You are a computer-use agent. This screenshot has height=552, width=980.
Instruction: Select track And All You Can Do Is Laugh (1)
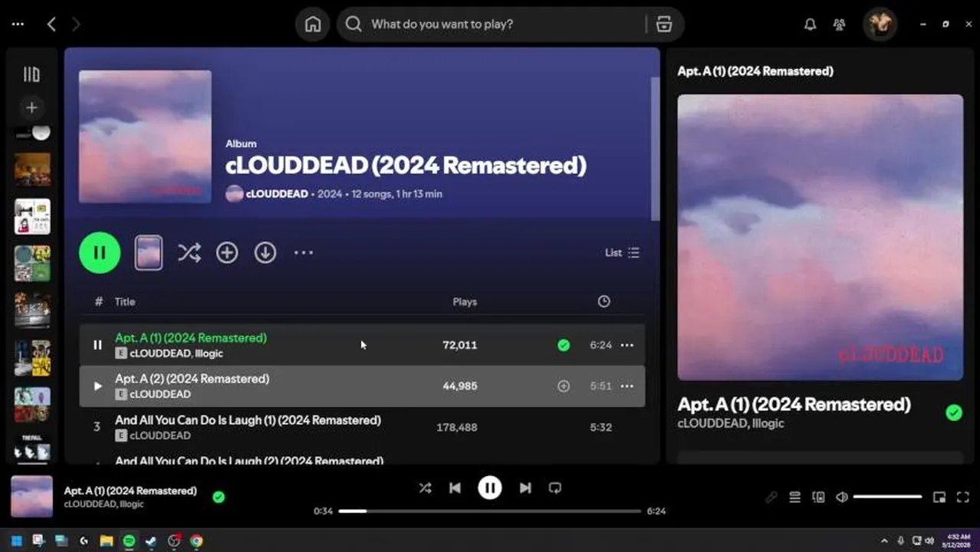point(362,427)
